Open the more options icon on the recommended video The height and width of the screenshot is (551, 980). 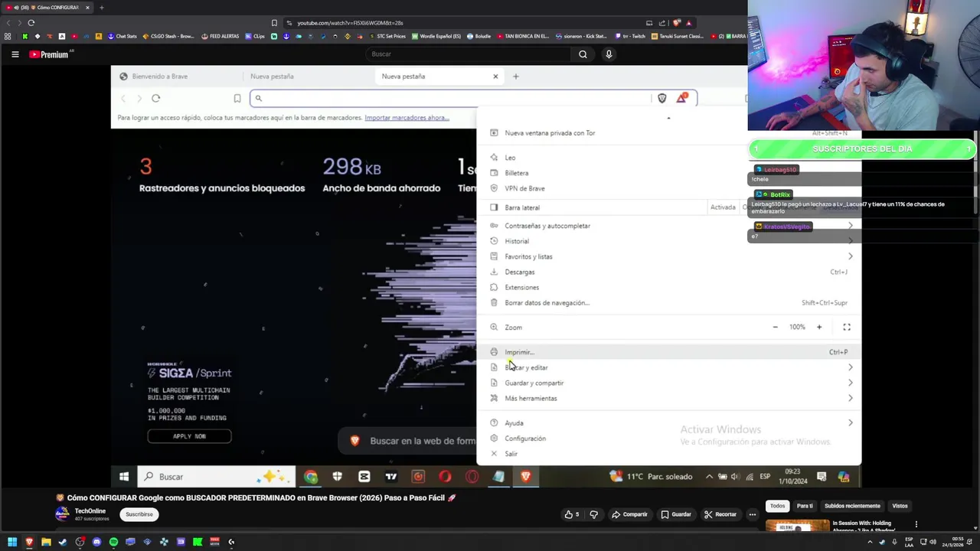click(916, 524)
